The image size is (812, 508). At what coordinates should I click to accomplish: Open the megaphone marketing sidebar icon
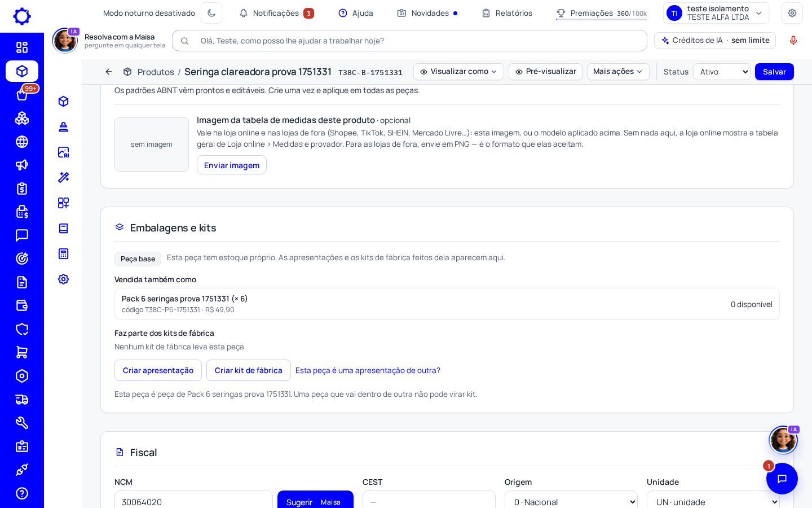[22, 165]
